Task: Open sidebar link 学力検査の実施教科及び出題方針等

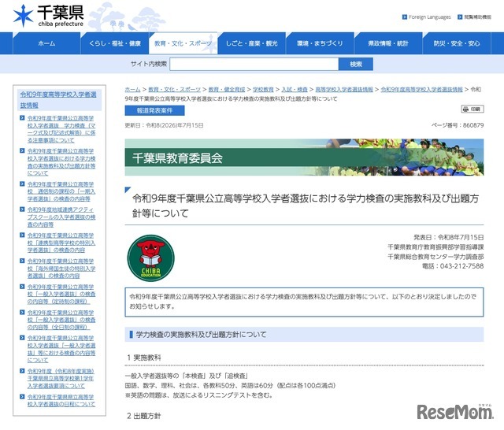Action: [61, 162]
